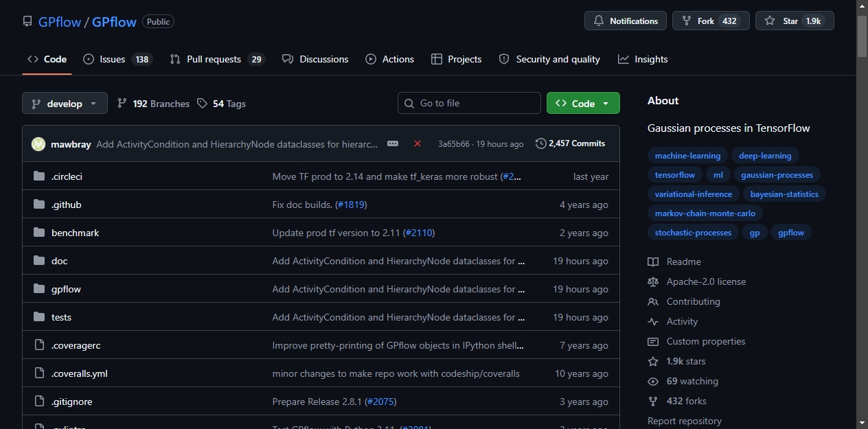The width and height of the screenshot is (868, 429).
Task: Open the Projects tab
Action: (x=457, y=59)
